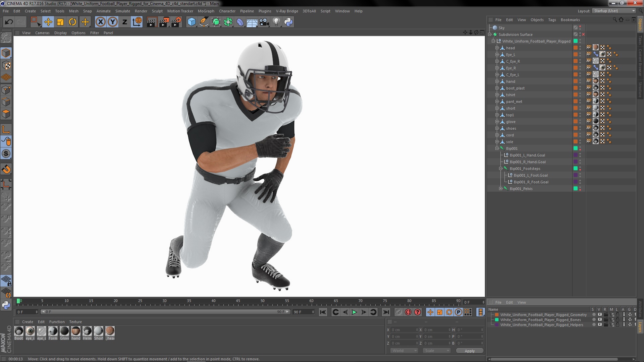
Task: Open the deformer Bend icon
Action: 240,22
